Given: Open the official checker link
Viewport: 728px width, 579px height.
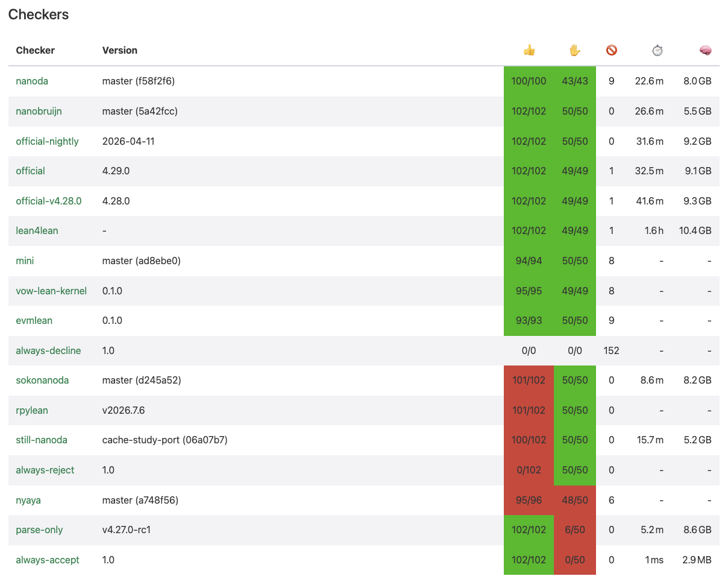Looking at the screenshot, I should tap(30, 171).
